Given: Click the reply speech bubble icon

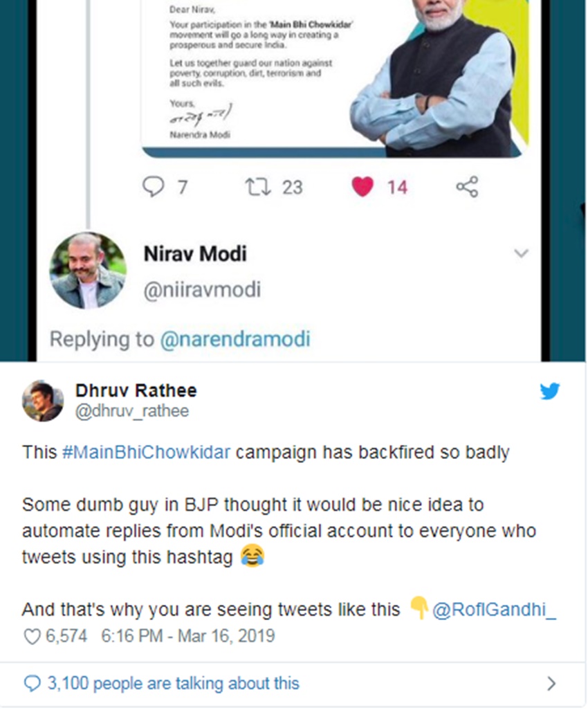Looking at the screenshot, I should (x=153, y=186).
